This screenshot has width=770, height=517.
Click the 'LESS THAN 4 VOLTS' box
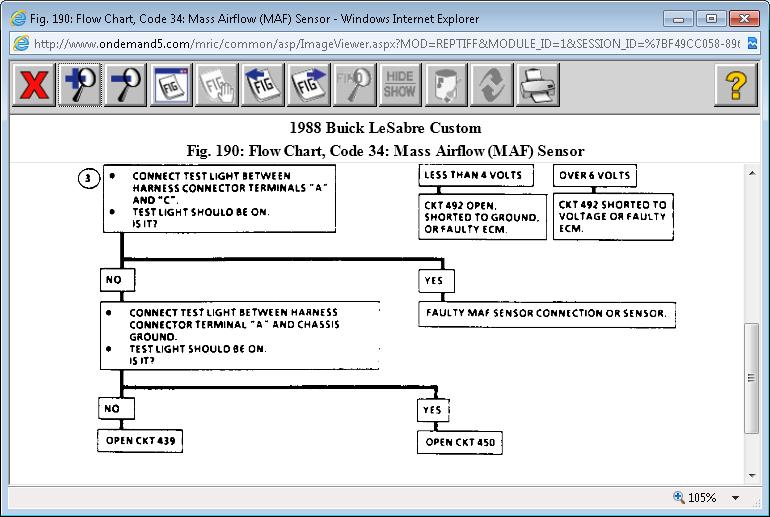(476, 175)
